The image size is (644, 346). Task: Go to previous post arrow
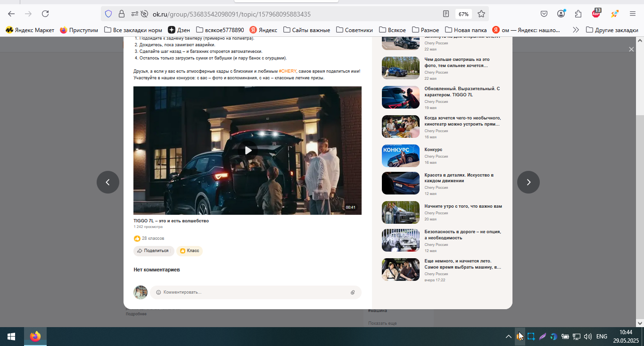108,182
